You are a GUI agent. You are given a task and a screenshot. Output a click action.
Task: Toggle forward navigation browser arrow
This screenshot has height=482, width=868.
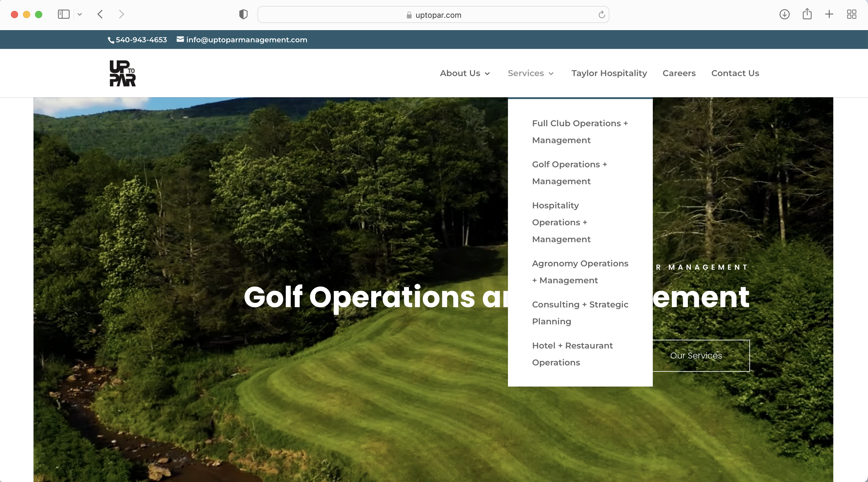pyautogui.click(x=122, y=14)
